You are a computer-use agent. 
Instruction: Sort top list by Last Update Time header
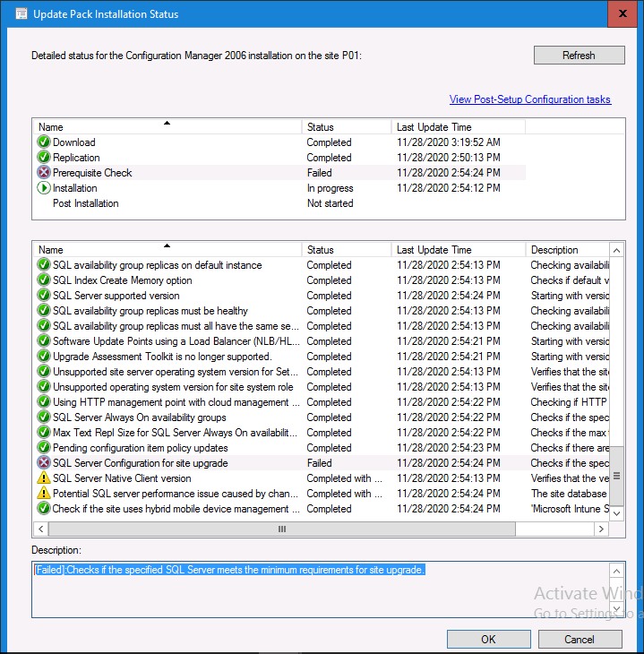coord(458,127)
